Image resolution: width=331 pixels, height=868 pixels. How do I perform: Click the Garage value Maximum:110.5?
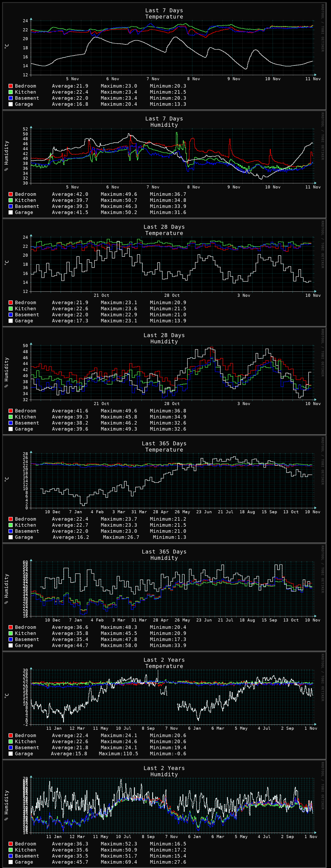click(x=119, y=753)
